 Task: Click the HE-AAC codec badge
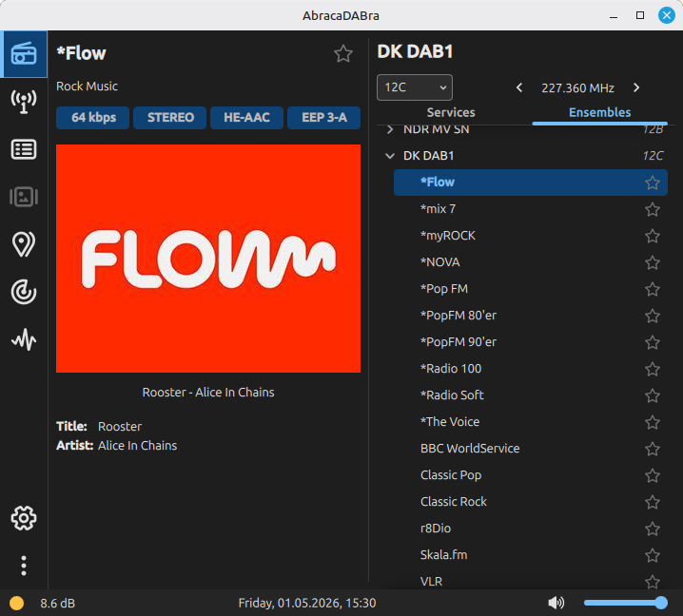(x=247, y=118)
